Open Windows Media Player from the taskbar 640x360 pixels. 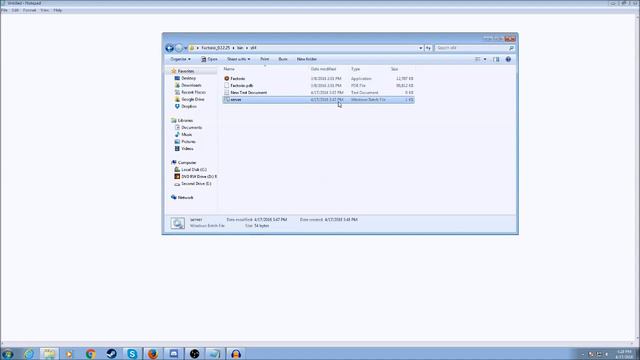point(69,354)
